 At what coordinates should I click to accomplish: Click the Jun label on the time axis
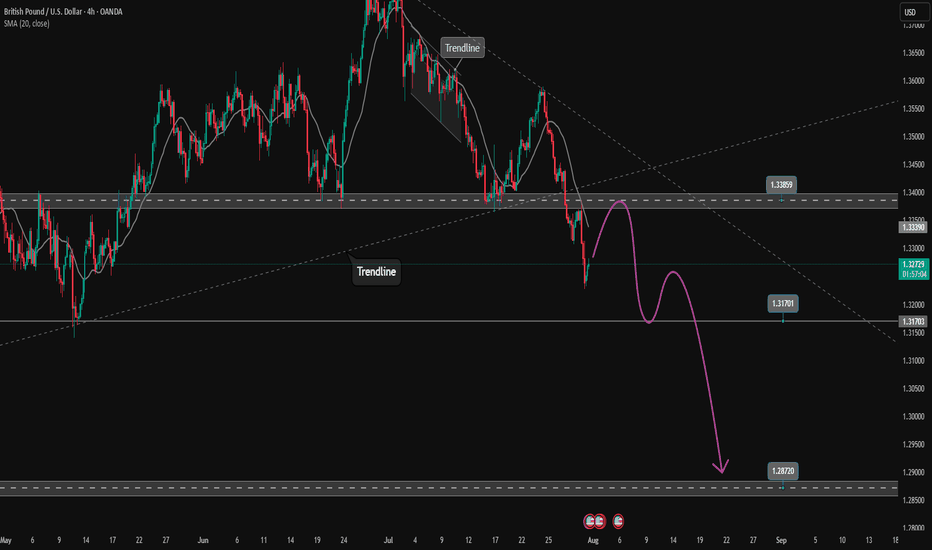(x=203, y=540)
